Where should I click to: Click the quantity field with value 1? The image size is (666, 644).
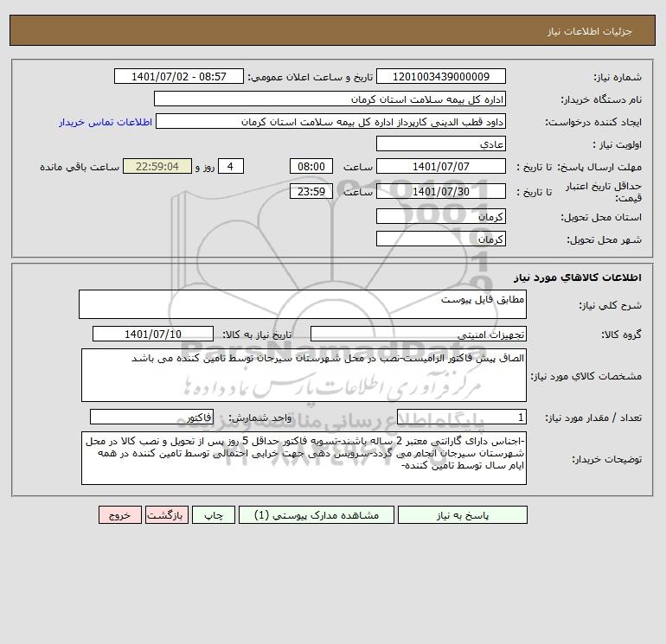[x=462, y=418]
